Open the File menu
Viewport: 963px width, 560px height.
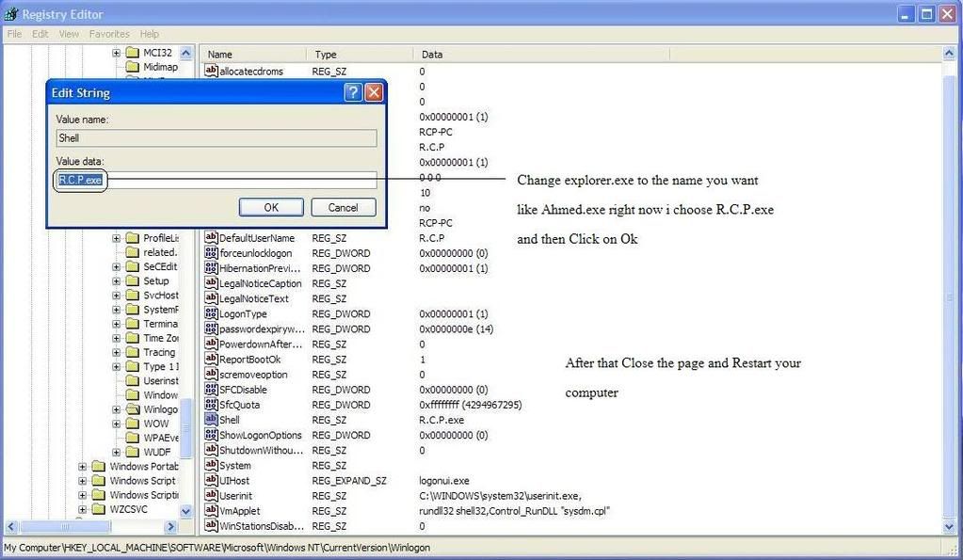click(x=14, y=34)
